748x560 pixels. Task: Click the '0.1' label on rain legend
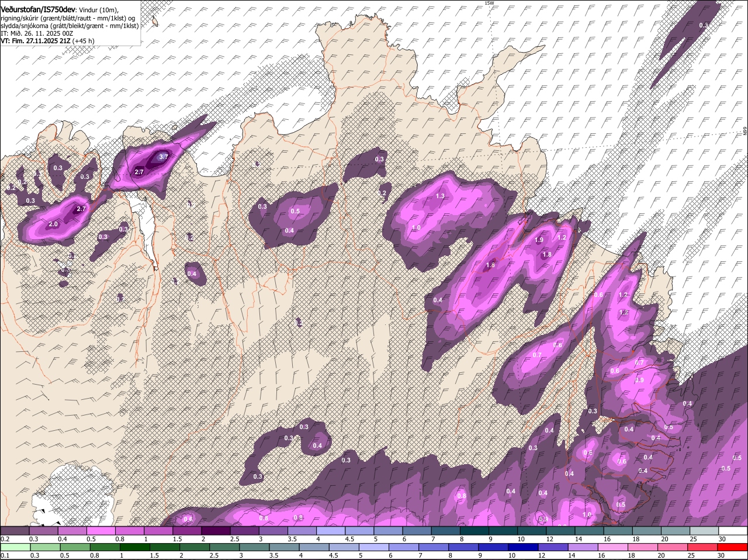[x=5, y=555]
